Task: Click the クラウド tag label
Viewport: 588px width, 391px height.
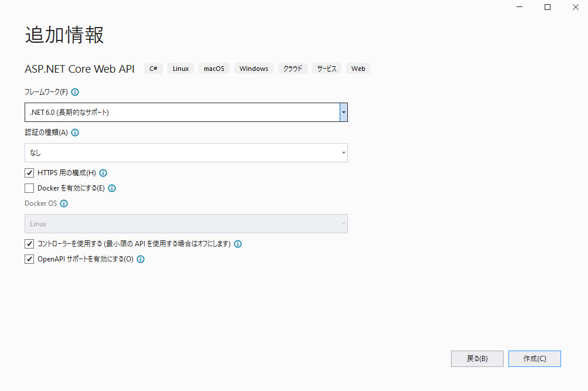Action: [293, 69]
